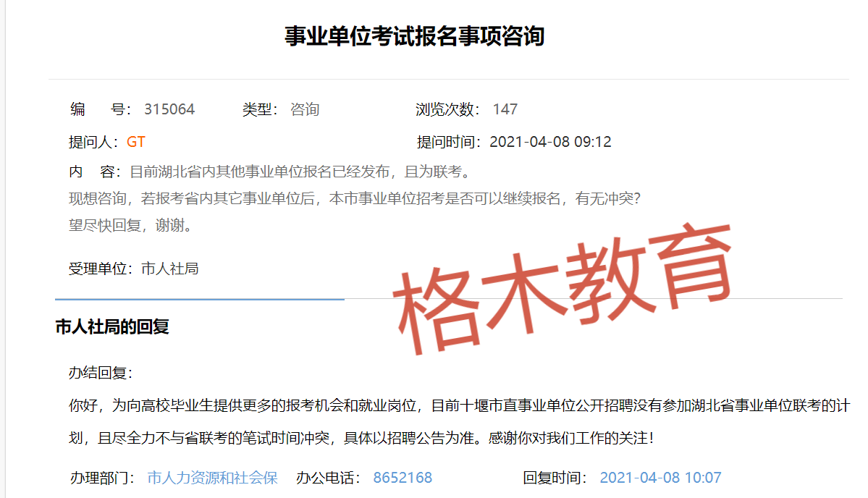Image resolution: width=868 pixels, height=498 pixels.
Task: Click the reply time 2021-04-08 10:07
Action: 660,478
